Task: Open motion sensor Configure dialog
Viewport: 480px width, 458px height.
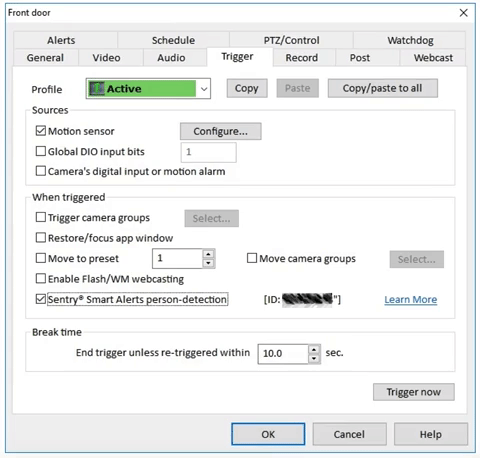Action: [221, 131]
